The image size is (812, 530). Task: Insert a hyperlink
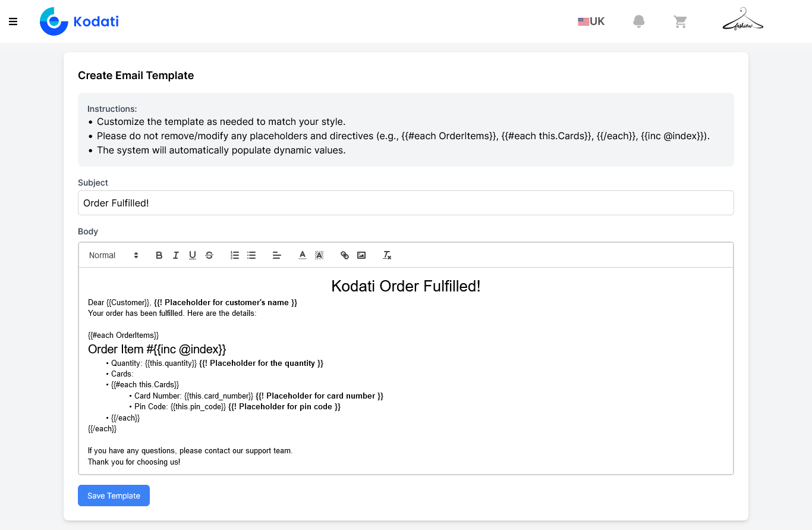coord(345,255)
